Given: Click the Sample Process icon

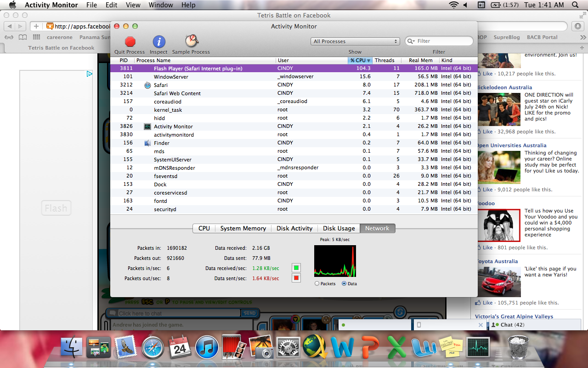Looking at the screenshot, I should click(191, 41).
